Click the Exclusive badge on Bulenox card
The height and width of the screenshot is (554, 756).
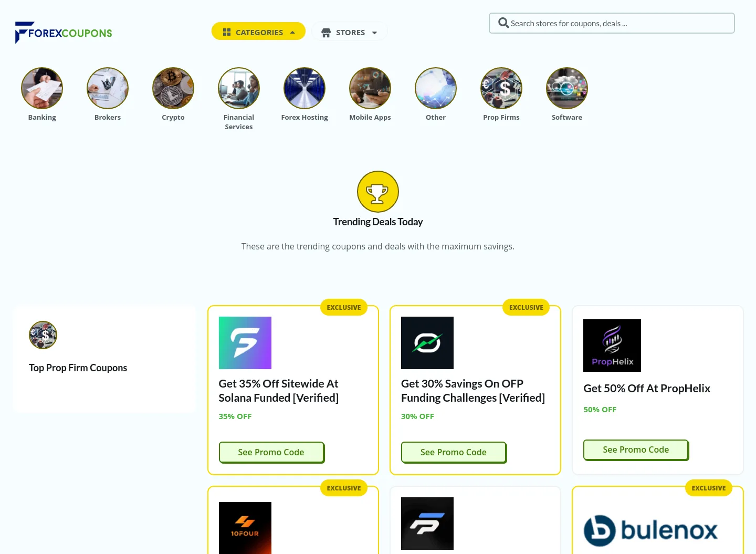tap(709, 488)
